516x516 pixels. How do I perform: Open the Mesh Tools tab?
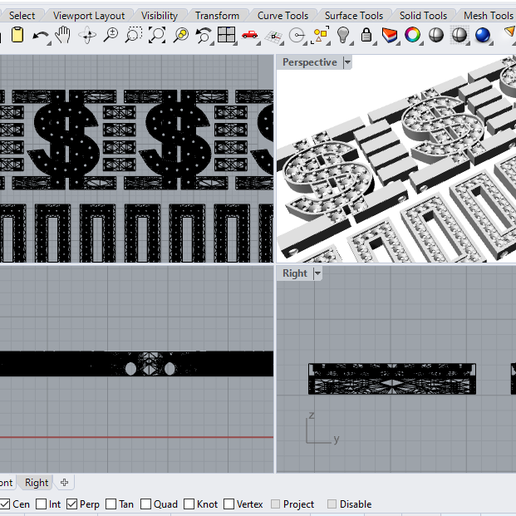click(488, 16)
